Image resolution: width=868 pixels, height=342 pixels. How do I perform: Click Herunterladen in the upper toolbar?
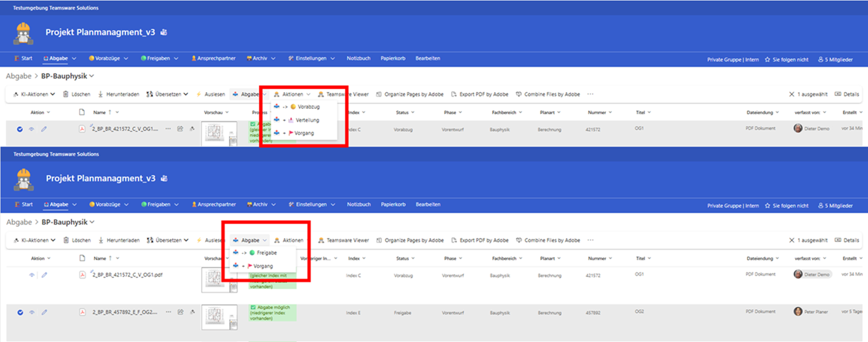(118, 94)
